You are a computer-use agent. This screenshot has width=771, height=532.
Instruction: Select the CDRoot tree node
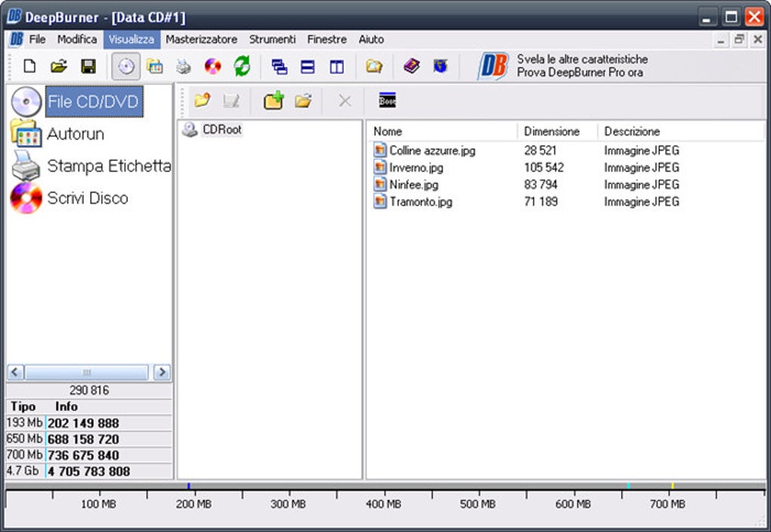pos(221,129)
